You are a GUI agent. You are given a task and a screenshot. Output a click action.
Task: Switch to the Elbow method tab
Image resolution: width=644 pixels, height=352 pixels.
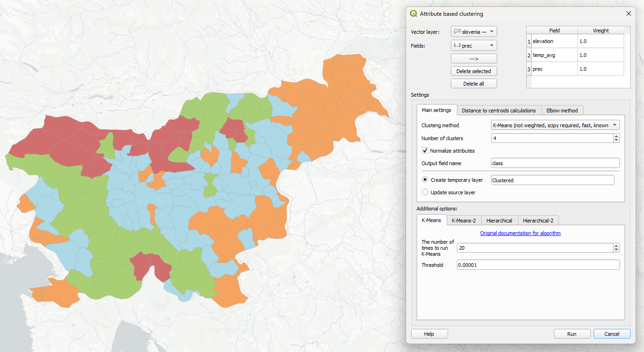[x=562, y=110]
